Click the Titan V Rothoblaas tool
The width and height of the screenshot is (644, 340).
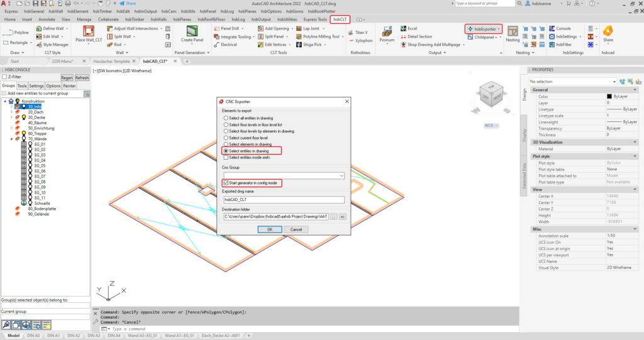click(358, 33)
